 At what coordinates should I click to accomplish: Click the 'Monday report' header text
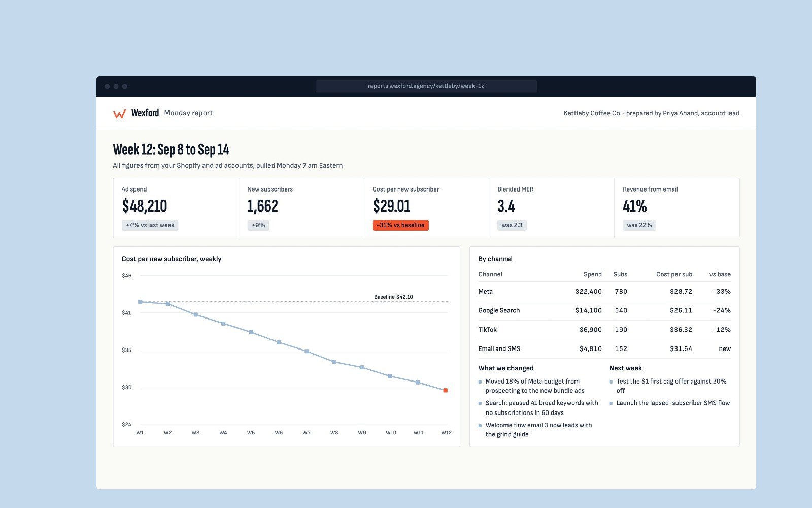click(x=188, y=113)
